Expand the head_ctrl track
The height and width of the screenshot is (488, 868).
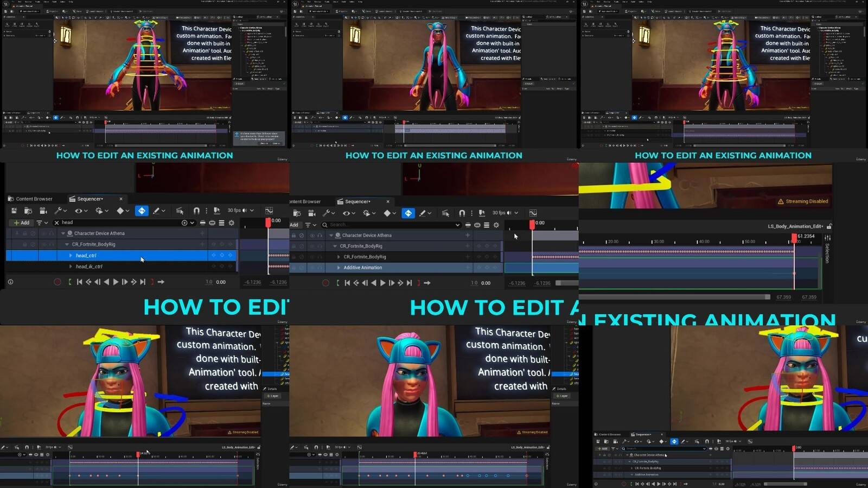point(71,255)
